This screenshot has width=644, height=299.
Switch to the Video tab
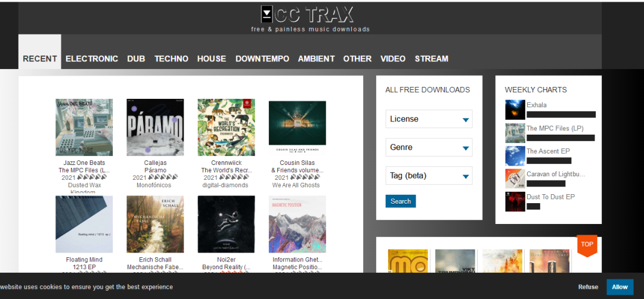pyautogui.click(x=392, y=58)
